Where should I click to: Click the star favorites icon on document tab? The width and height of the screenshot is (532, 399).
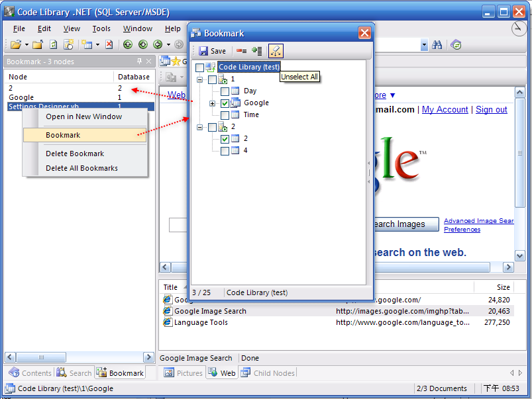[176, 62]
